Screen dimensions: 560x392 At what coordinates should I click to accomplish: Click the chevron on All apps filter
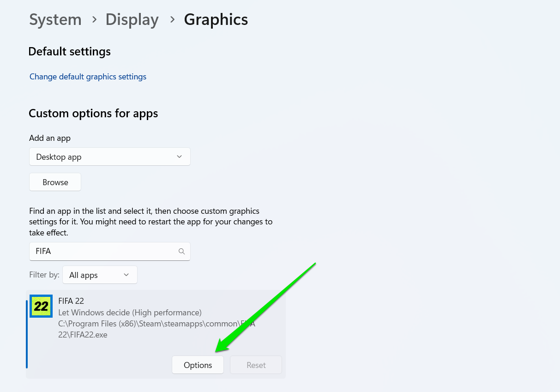click(x=126, y=275)
